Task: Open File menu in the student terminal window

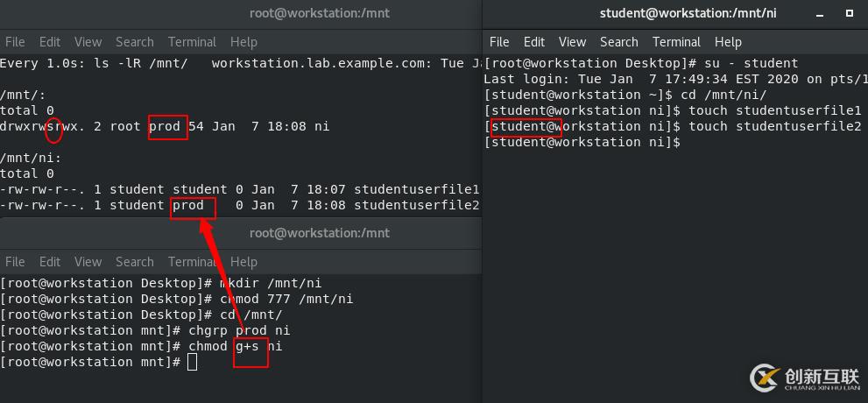Action: pyautogui.click(x=499, y=42)
